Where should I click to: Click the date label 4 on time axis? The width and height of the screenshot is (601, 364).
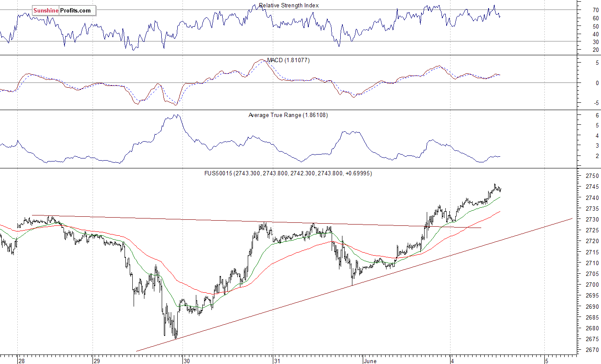453,361
